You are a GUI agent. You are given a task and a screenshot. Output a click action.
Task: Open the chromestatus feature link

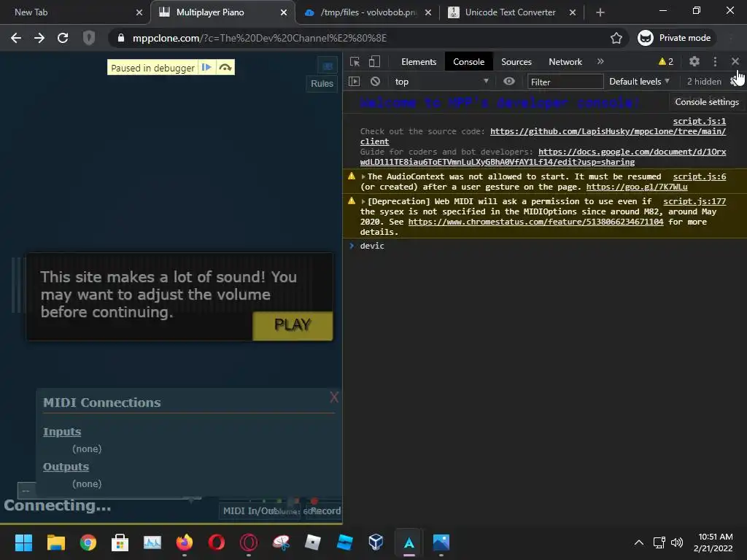click(535, 222)
